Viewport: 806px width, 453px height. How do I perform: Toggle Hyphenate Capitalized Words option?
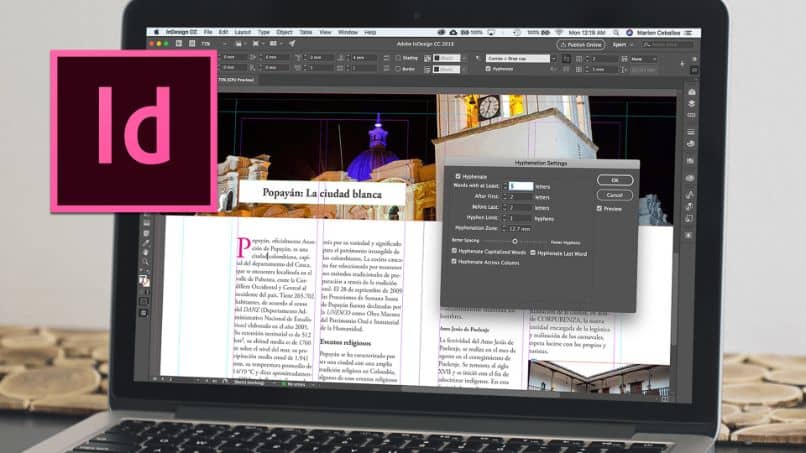455,252
